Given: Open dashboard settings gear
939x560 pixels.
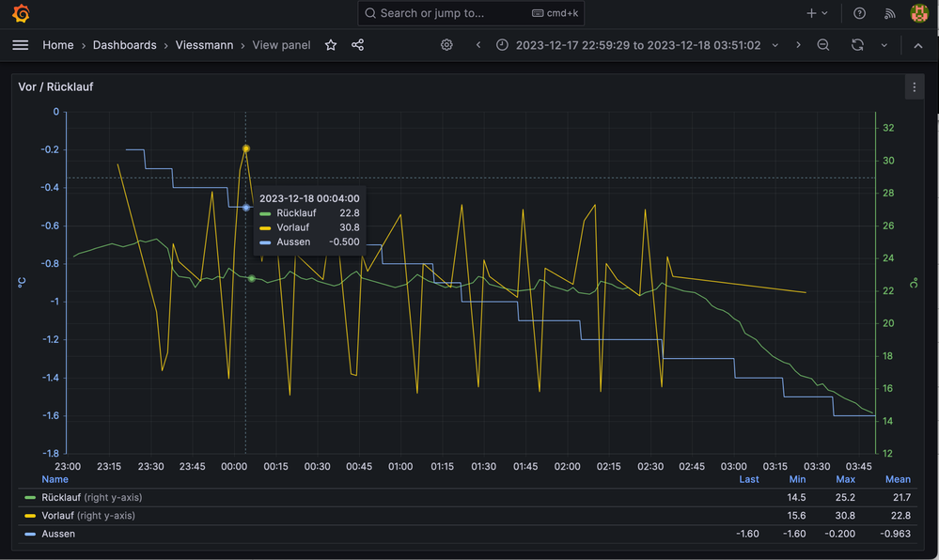Looking at the screenshot, I should tap(446, 45).
